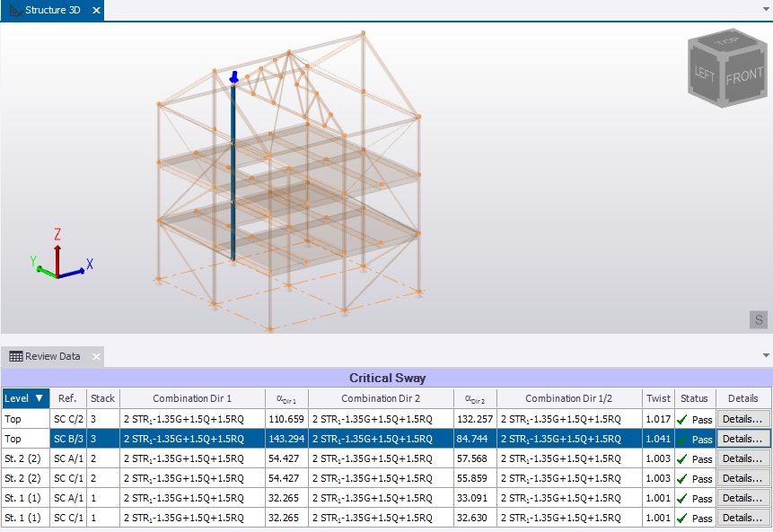Close the Structure 3D tab

[97, 10]
